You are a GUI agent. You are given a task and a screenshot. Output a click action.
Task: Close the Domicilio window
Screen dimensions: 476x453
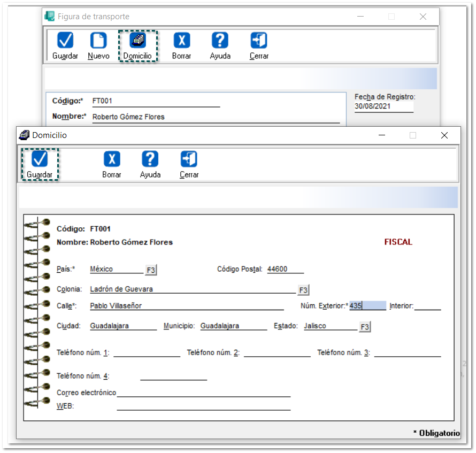[x=444, y=135]
